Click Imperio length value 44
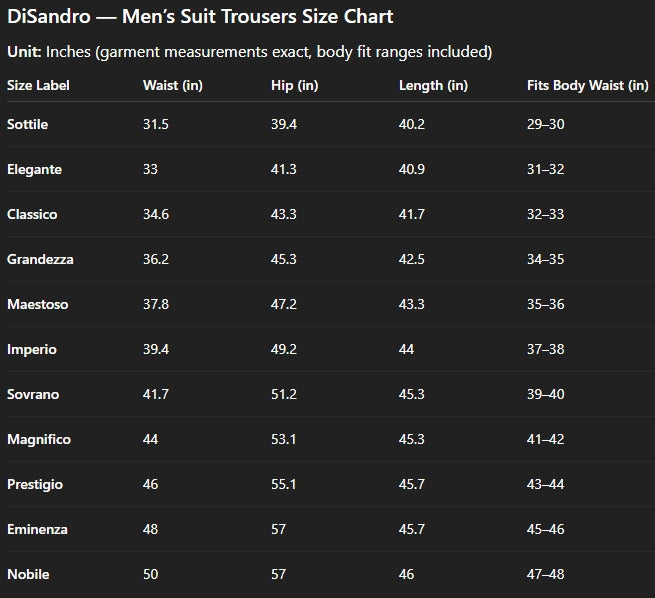 click(x=406, y=349)
